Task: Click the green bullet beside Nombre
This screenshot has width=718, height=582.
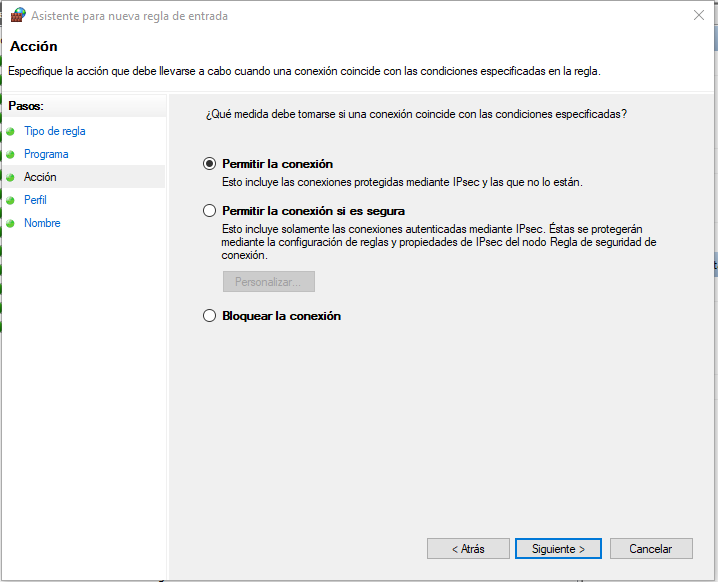Action: (x=11, y=223)
